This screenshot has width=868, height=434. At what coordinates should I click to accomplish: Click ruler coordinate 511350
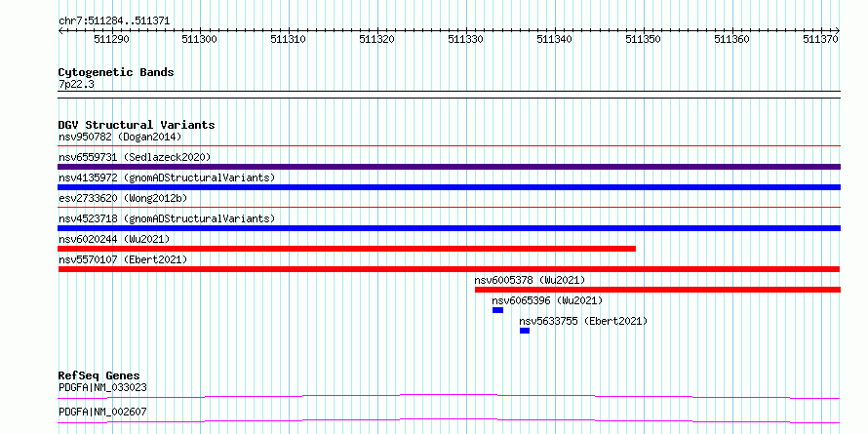tap(644, 39)
